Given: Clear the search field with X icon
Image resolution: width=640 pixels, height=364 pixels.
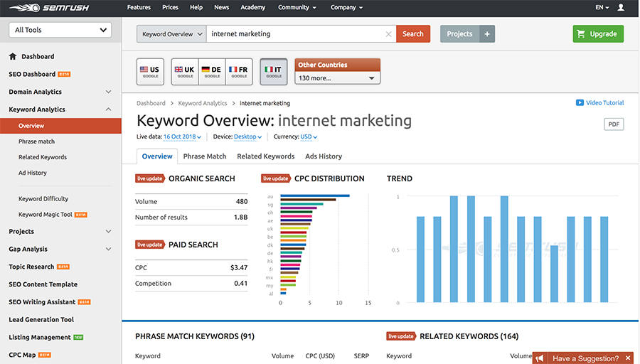Looking at the screenshot, I should coord(388,34).
